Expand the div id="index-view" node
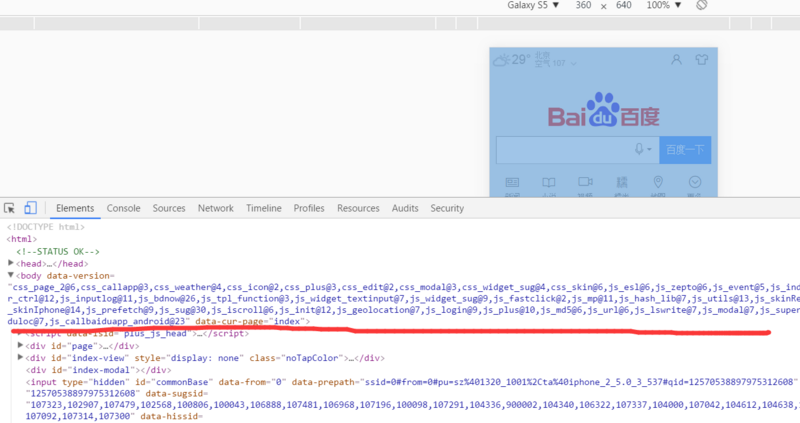Image resolution: width=800 pixels, height=423 pixels. (x=20, y=357)
